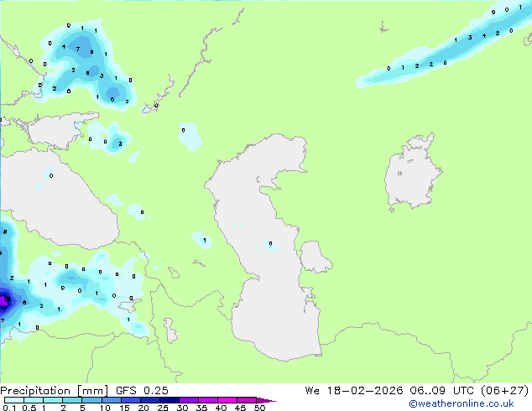Open the weatheronline.co.uk copyright link

coord(462,403)
